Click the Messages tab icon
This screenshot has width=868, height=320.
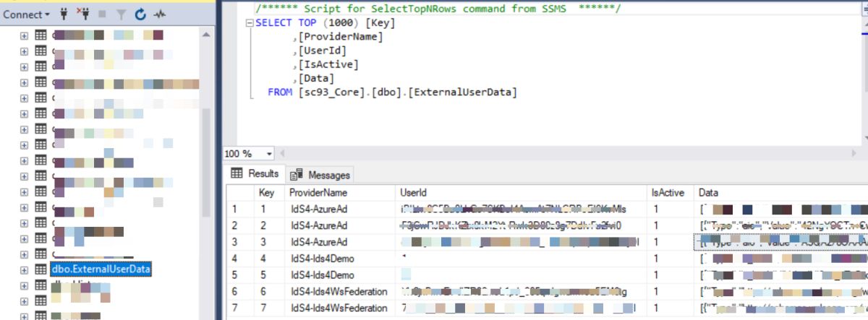click(x=296, y=175)
